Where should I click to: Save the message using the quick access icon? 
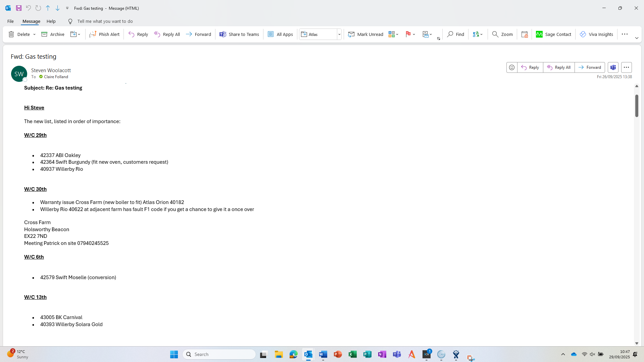pyautogui.click(x=19, y=8)
